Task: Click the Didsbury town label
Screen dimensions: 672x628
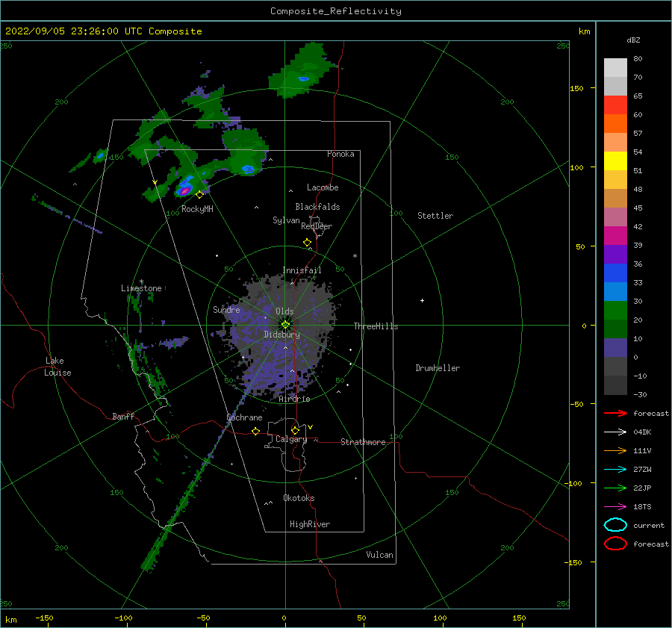Action: (281, 335)
